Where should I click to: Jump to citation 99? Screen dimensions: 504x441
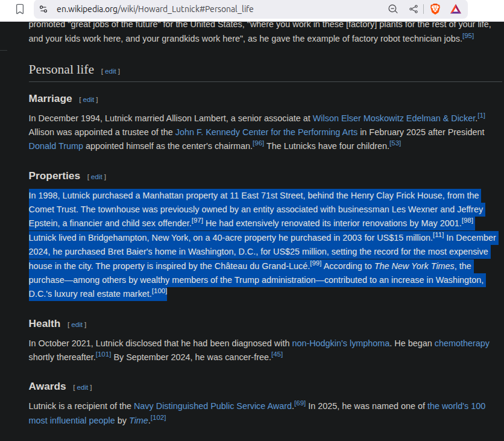316,263
